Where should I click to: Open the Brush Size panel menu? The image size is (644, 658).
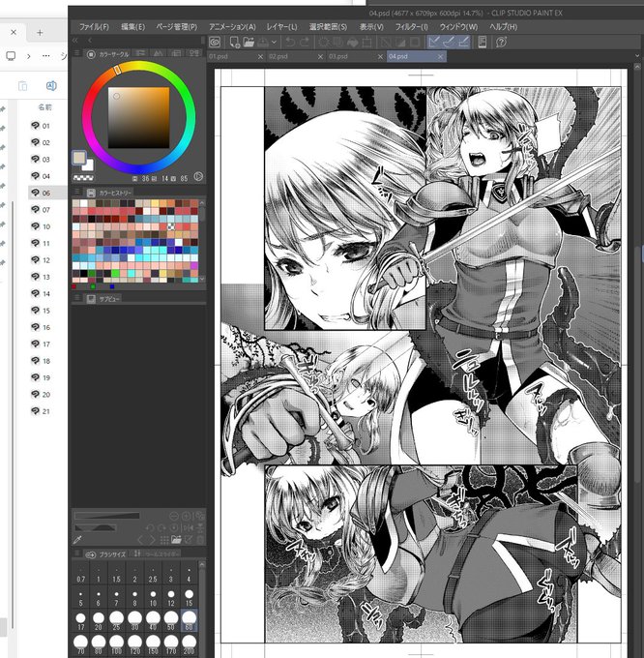pyautogui.click(x=77, y=553)
